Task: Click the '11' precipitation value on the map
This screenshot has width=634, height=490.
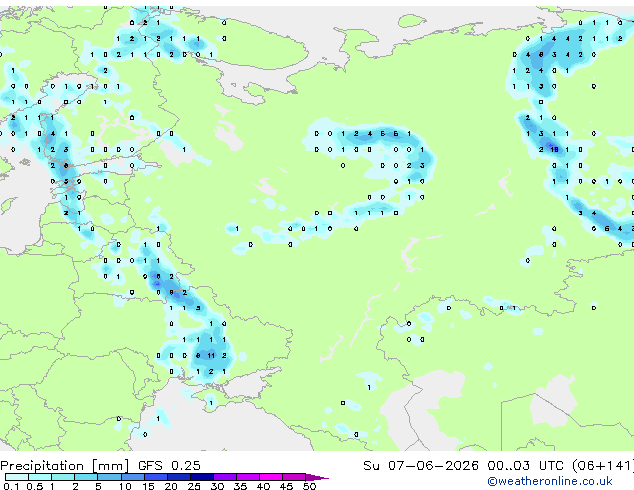Action: click(x=211, y=355)
